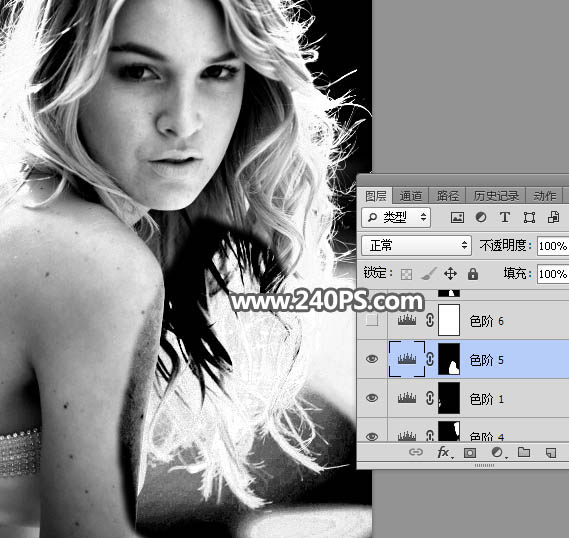Toggle mask link on 色阶 1
This screenshot has width=569, height=538.
pos(430,398)
